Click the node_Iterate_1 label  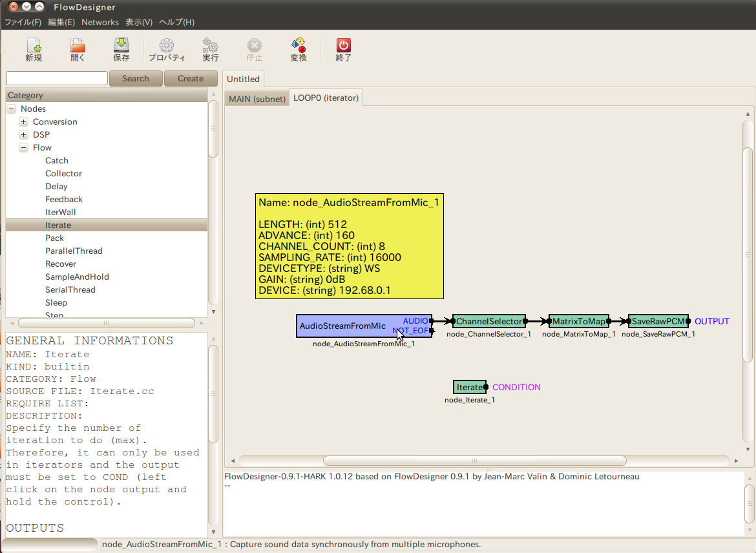[470, 400]
